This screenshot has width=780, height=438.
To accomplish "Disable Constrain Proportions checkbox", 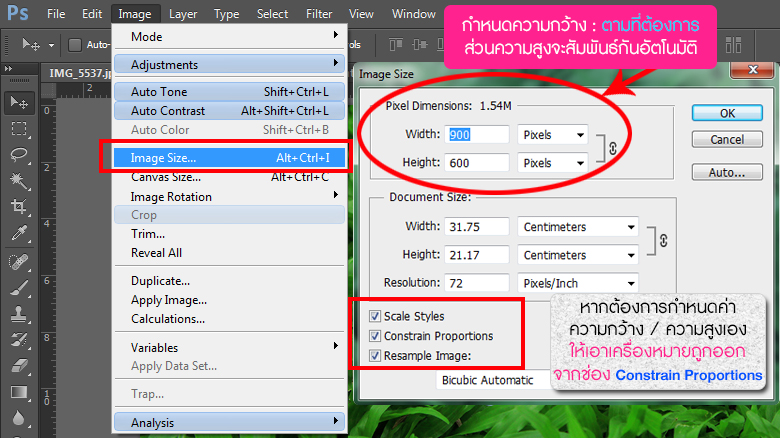I will [375, 336].
